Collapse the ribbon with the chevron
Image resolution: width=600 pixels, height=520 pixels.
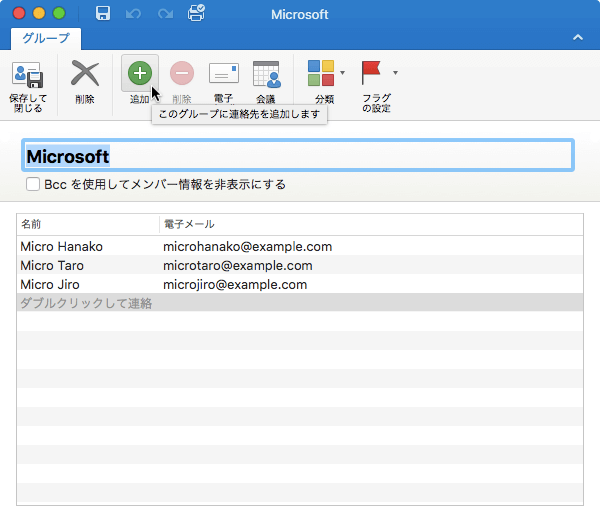[x=578, y=37]
